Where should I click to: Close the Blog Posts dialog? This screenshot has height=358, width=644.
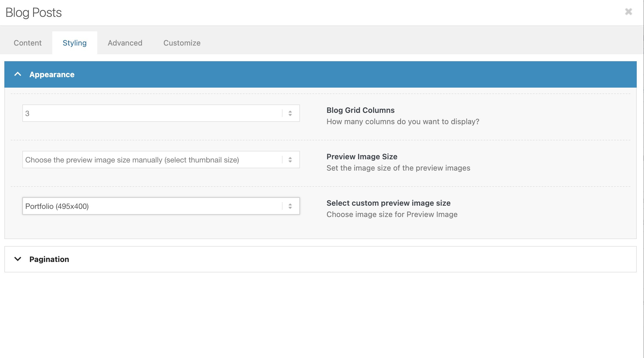(x=628, y=12)
